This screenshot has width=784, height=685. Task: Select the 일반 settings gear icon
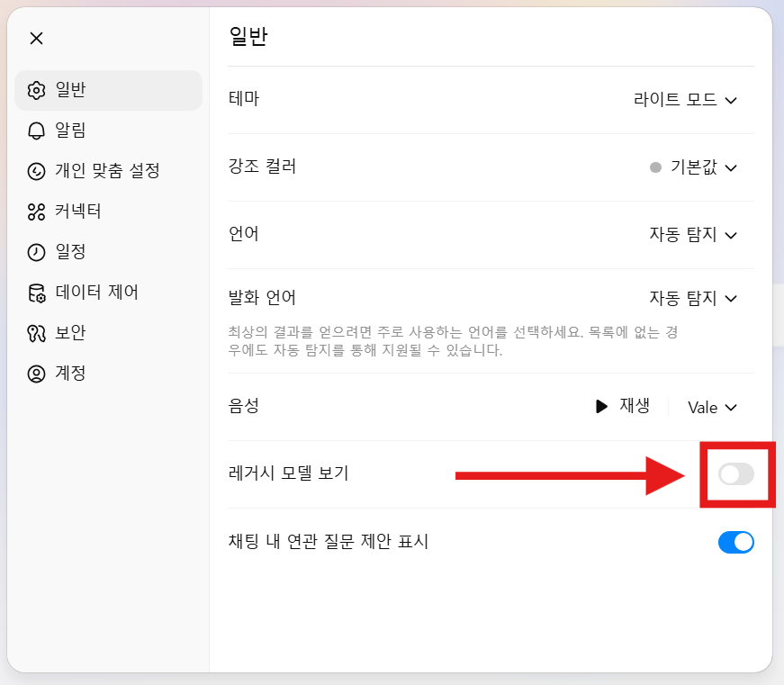[x=37, y=90]
